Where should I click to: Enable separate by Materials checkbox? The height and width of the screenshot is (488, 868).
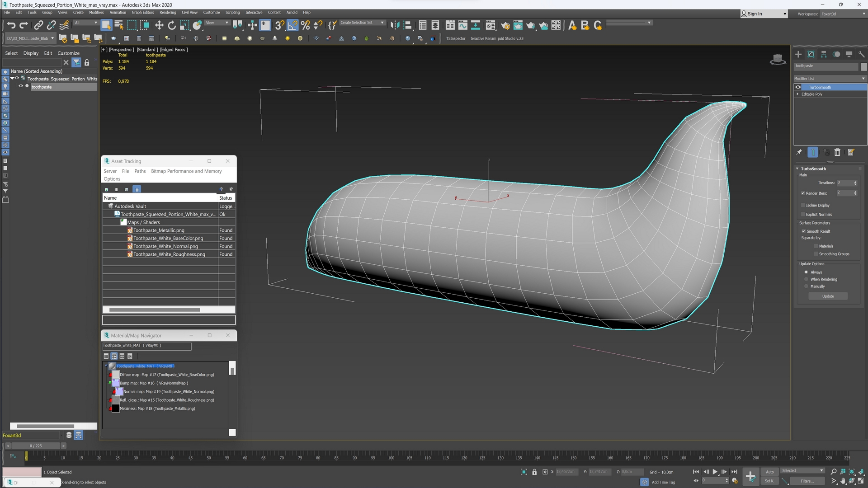[816, 246]
